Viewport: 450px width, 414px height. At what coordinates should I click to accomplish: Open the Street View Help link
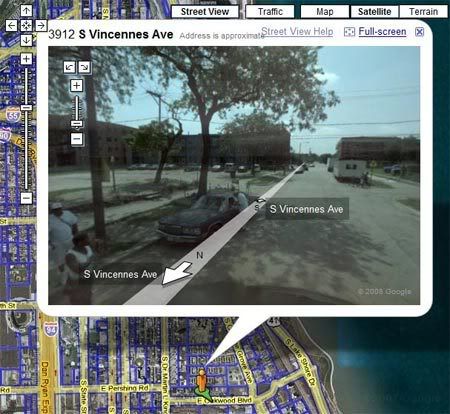tap(297, 32)
